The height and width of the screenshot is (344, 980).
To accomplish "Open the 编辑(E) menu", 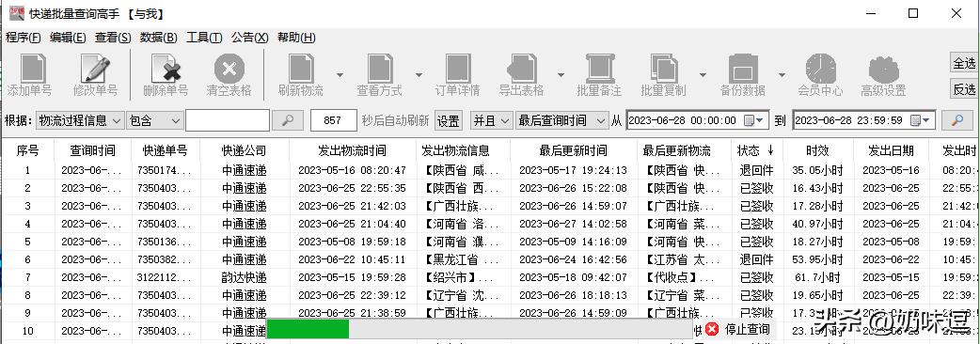I will pyautogui.click(x=68, y=38).
